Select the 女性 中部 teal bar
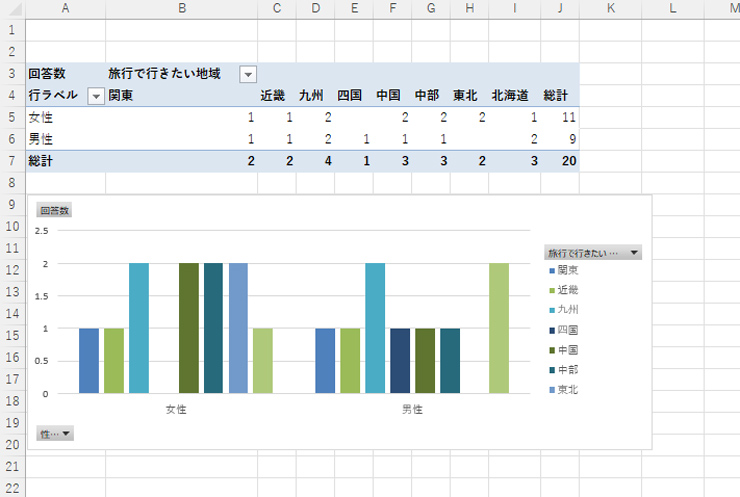Viewport: 740px width, 497px height. click(x=213, y=328)
